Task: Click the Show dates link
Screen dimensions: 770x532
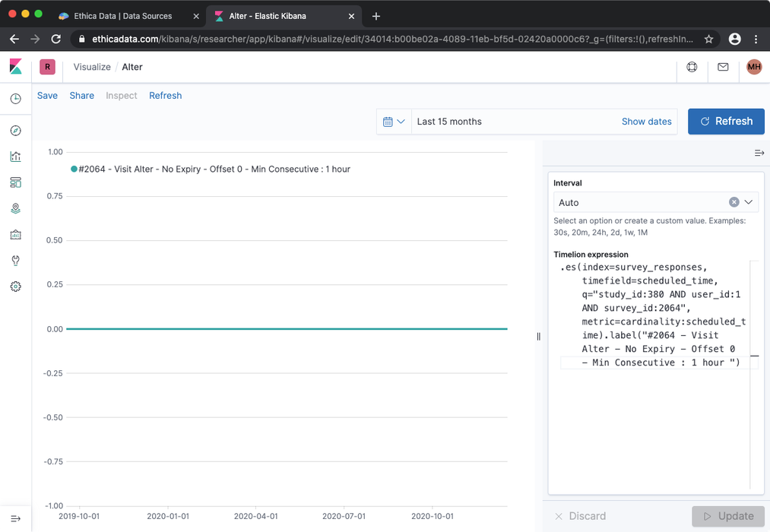Action: (x=646, y=121)
